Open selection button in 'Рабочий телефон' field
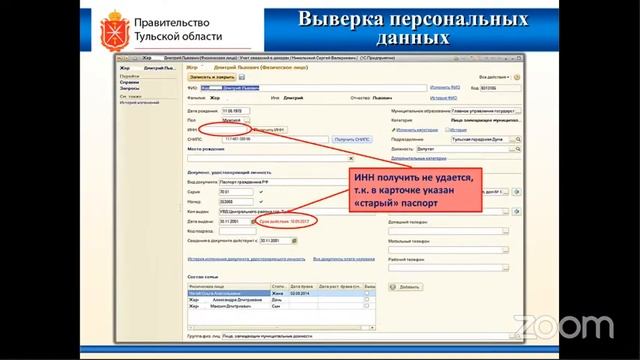This screenshot has height=360, width=640. (x=506, y=268)
